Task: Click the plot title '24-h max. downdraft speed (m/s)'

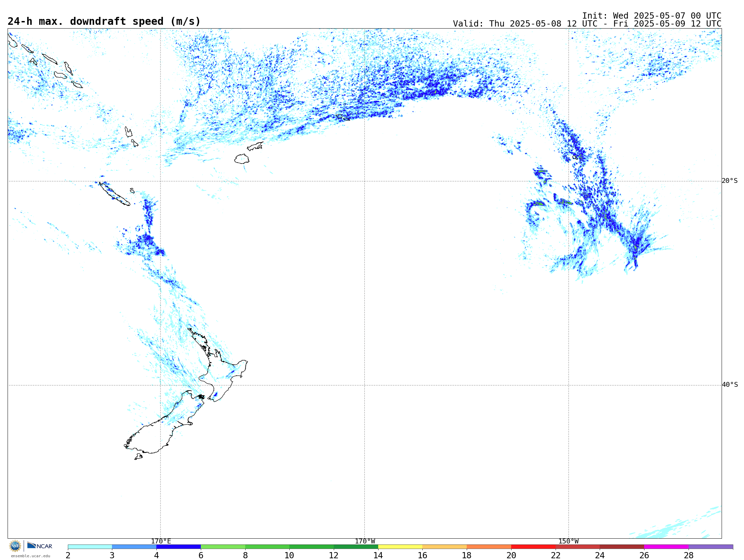Action: [x=104, y=21]
